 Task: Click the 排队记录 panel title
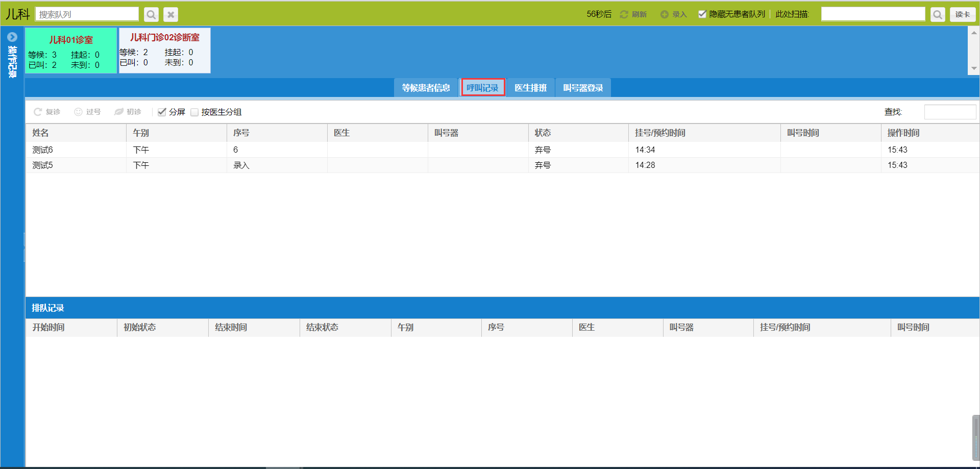pyautogui.click(x=48, y=308)
